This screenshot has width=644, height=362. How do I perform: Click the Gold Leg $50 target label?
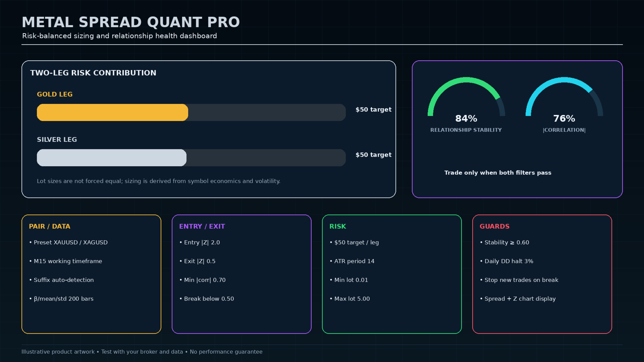point(374,110)
